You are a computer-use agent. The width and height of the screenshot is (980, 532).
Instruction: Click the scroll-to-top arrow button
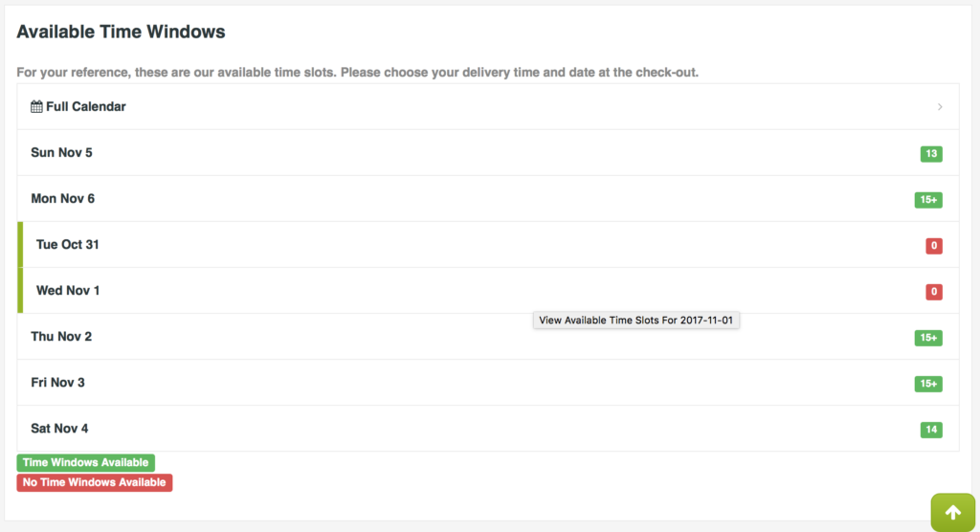click(x=953, y=512)
